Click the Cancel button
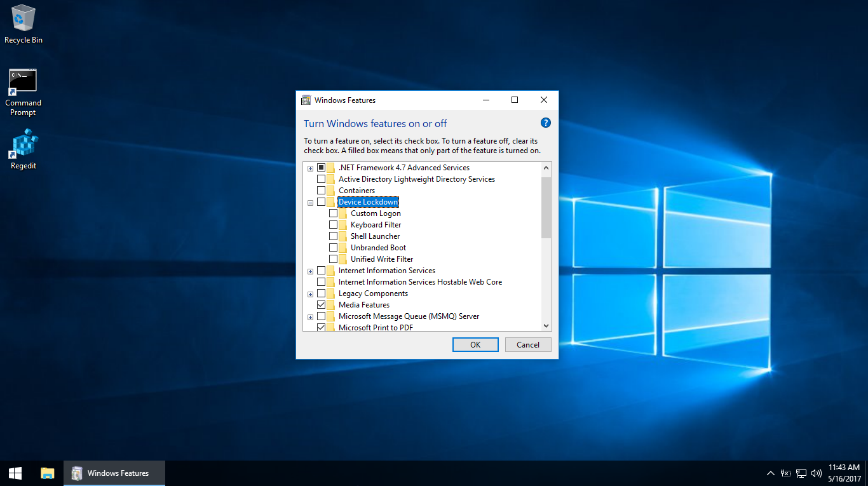868x486 pixels. (528, 344)
